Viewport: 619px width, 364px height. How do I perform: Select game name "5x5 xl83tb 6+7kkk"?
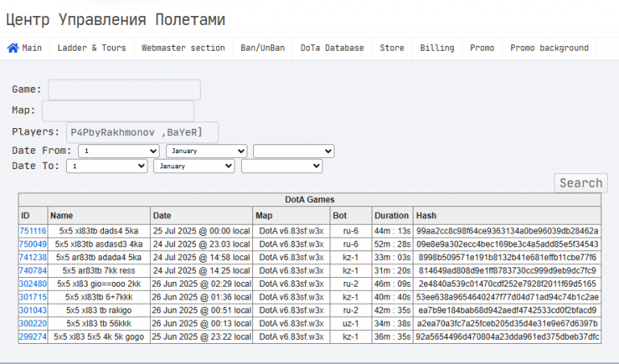98,297
